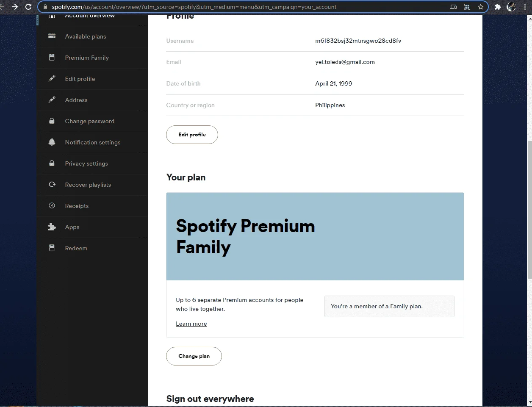Click the Username field label
Image resolution: width=532 pixels, height=407 pixels.
(180, 41)
